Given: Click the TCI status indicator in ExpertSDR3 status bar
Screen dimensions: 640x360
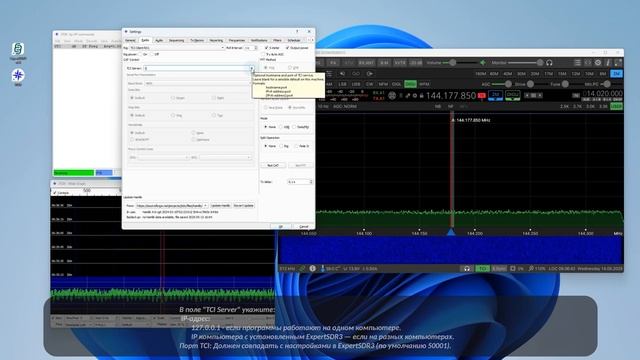Looking at the screenshot, I should [x=482, y=269].
